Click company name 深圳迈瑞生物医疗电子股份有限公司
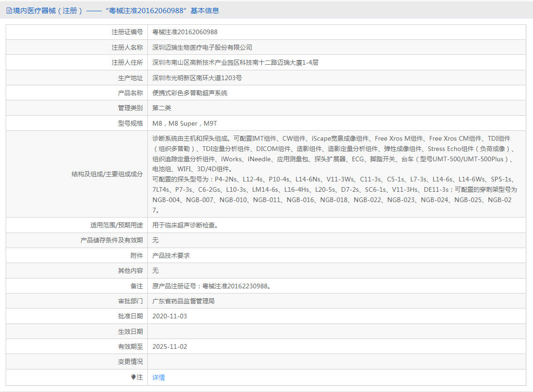The width and height of the screenshot is (533, 392). [x=202, y=47]
